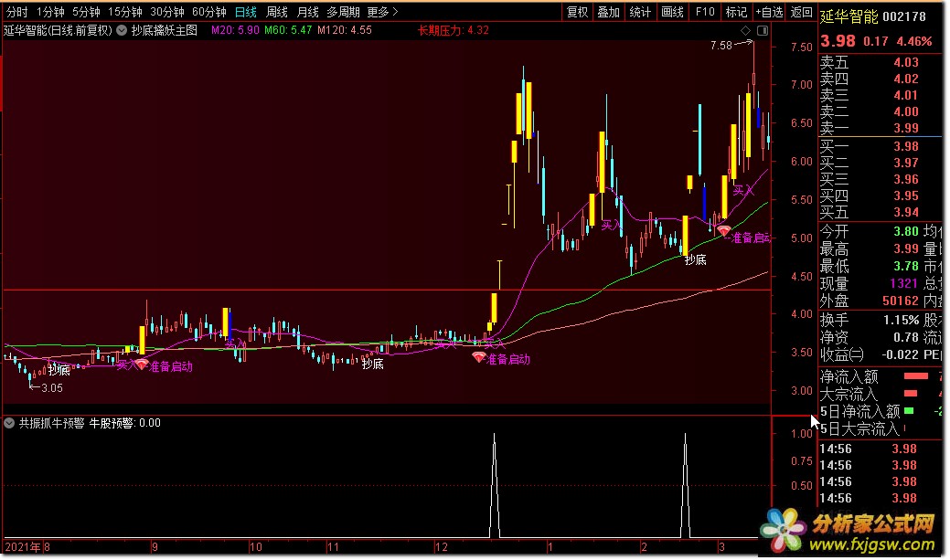Click the 换手 value 1.15%
The height and width of the screenshot is (560, 950).
[901, 320]
